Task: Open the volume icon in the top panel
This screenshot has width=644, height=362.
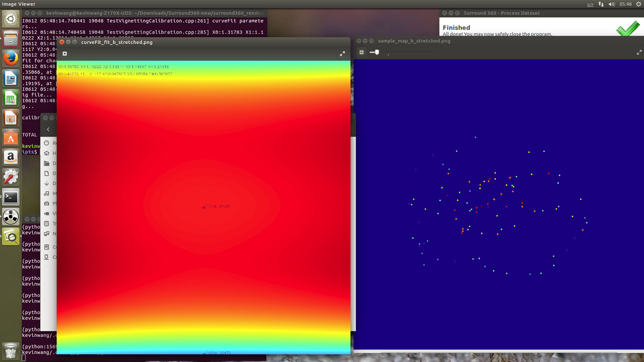Action: pos(611,4)
